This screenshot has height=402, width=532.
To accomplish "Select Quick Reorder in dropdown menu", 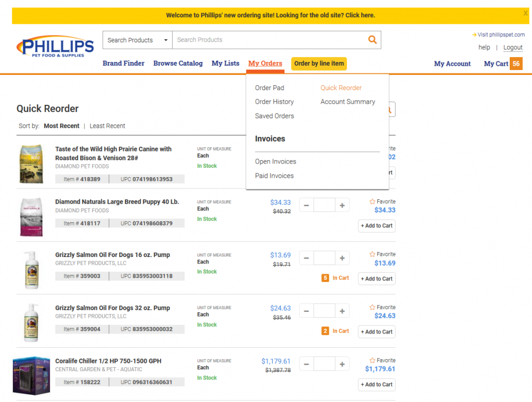I will click(341, 87).
